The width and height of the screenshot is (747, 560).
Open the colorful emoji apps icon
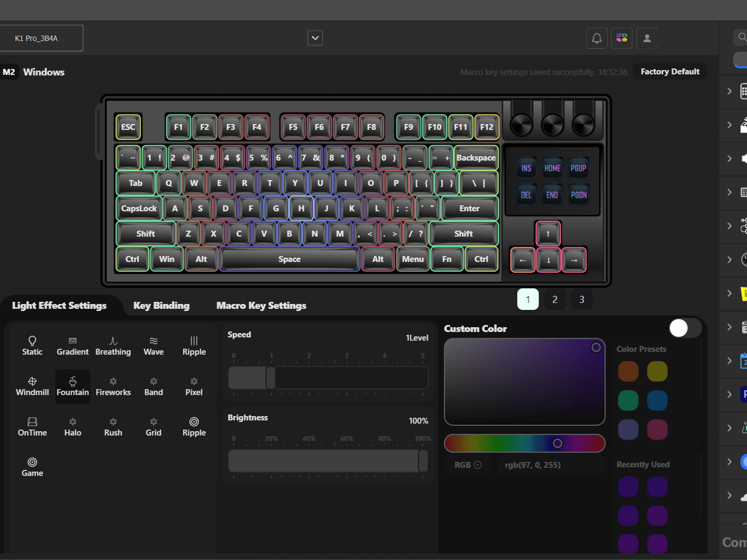[x=622, y=38]
